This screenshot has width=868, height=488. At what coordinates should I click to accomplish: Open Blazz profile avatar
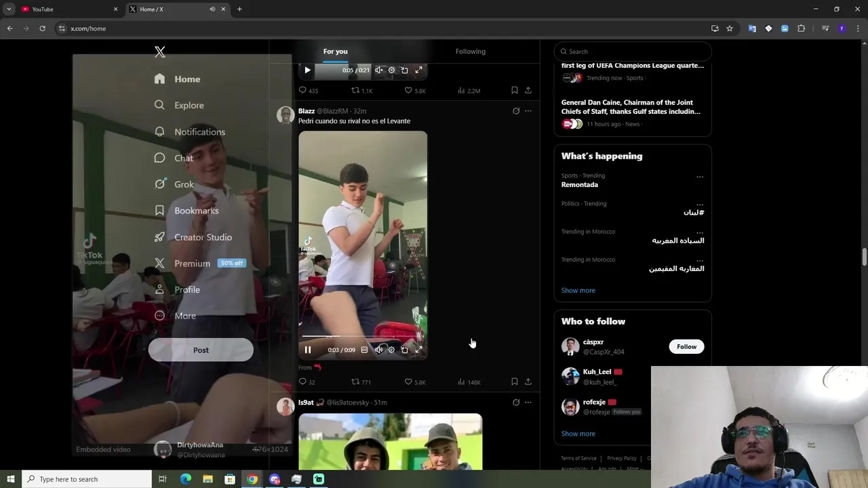click(285, 115)
